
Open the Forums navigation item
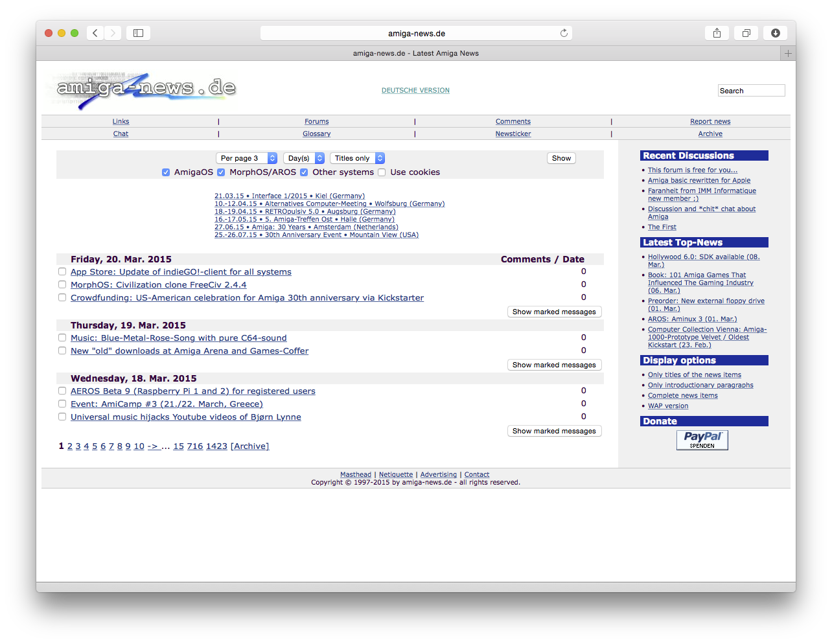[317, 122]
